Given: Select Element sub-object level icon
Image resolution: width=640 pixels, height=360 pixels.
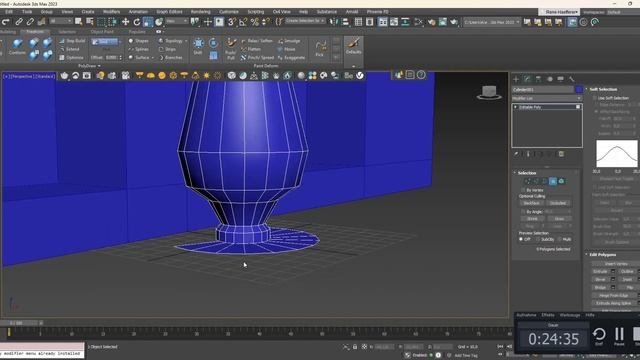Looking at the screenshot, I should pyautogui.click(x=561, y=181).
